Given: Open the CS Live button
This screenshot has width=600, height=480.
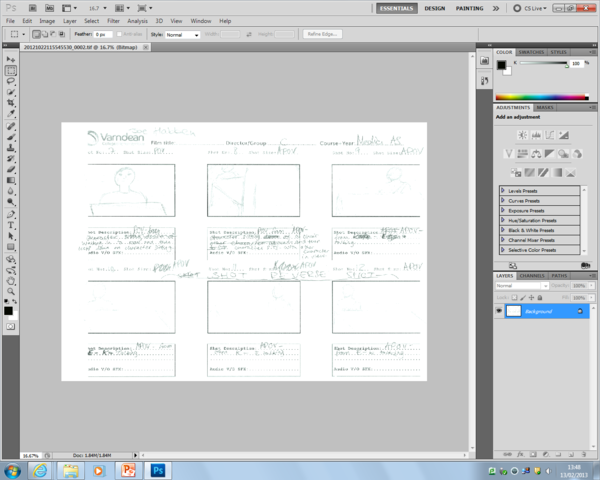Looking at the screenshot, I should pyautogui.click(x=531, y=8).
